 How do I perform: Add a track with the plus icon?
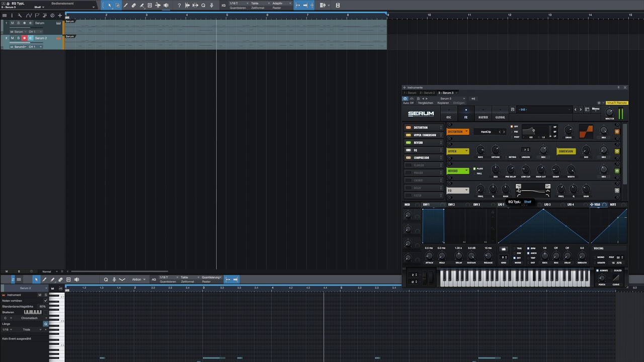pos(60,16)
